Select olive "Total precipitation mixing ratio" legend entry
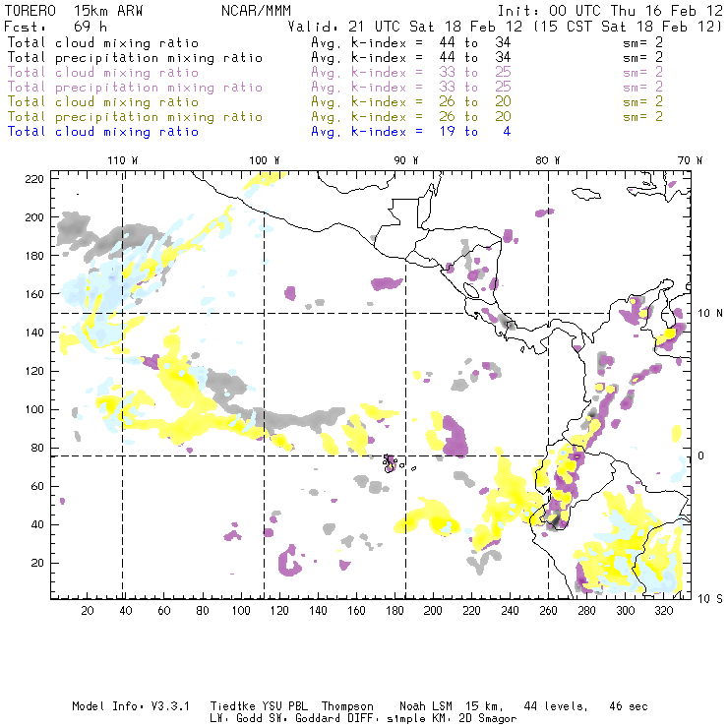The image size is (728, 728). 135,116
